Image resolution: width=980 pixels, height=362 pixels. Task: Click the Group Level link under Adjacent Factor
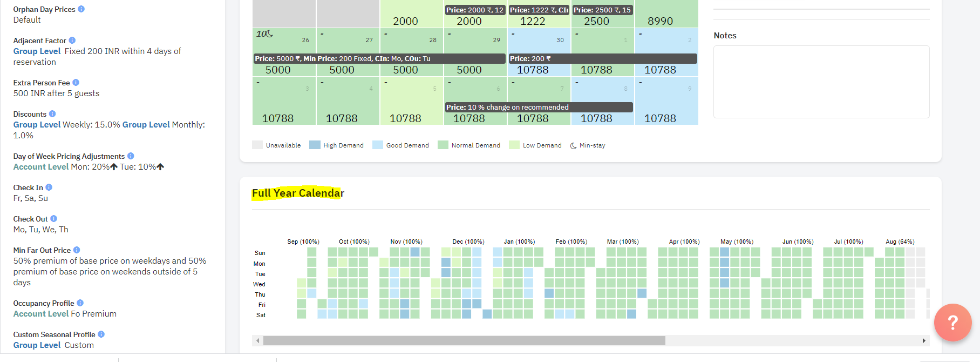pos(37,51)
